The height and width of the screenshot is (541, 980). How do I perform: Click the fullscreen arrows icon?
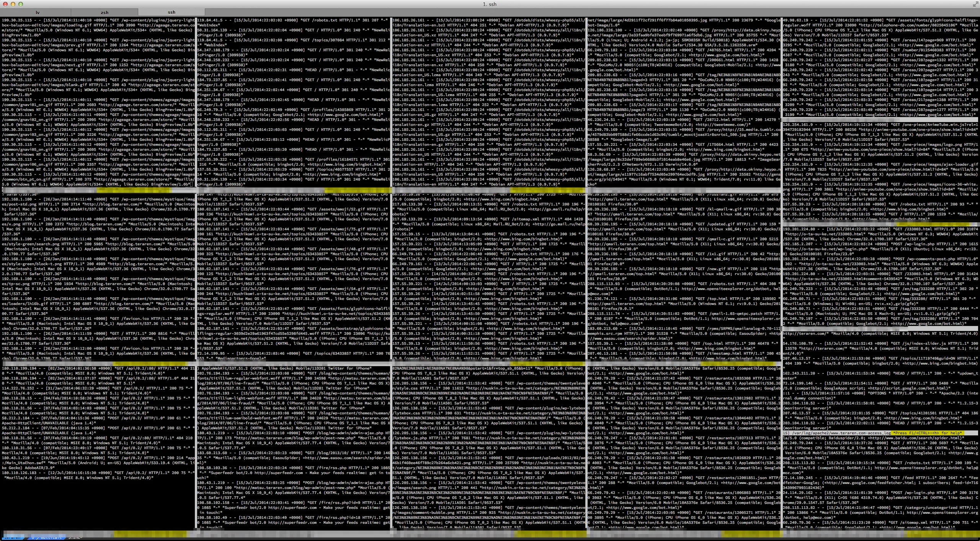pos(975,4)
